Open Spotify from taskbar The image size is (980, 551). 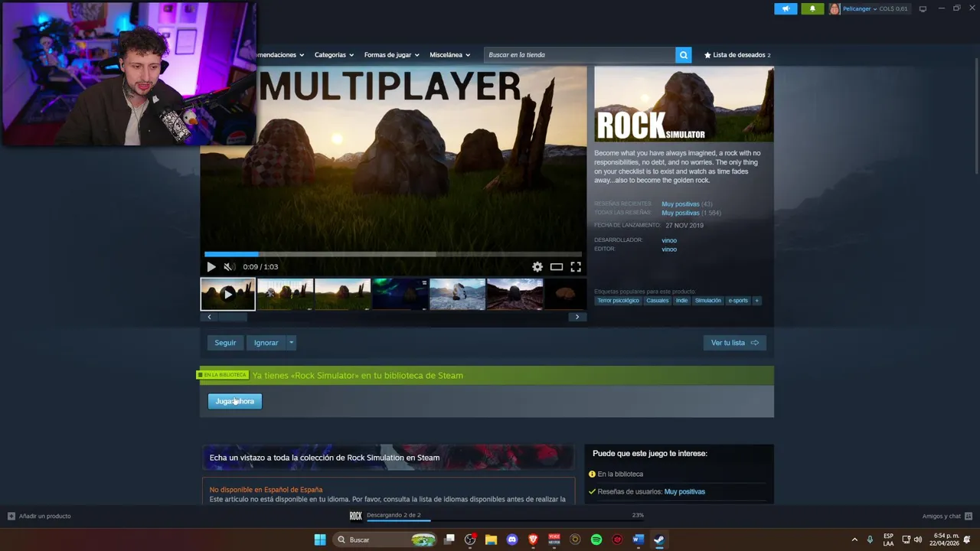point(596,540)
